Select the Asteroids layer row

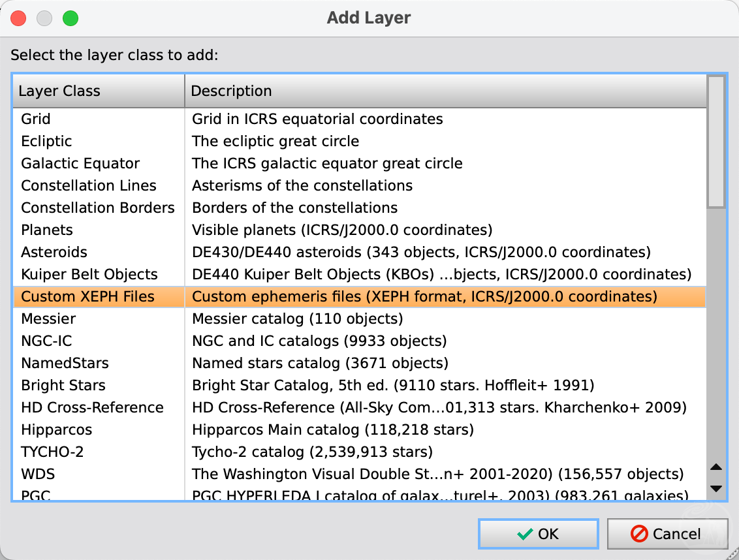click(x=54, y=252)
